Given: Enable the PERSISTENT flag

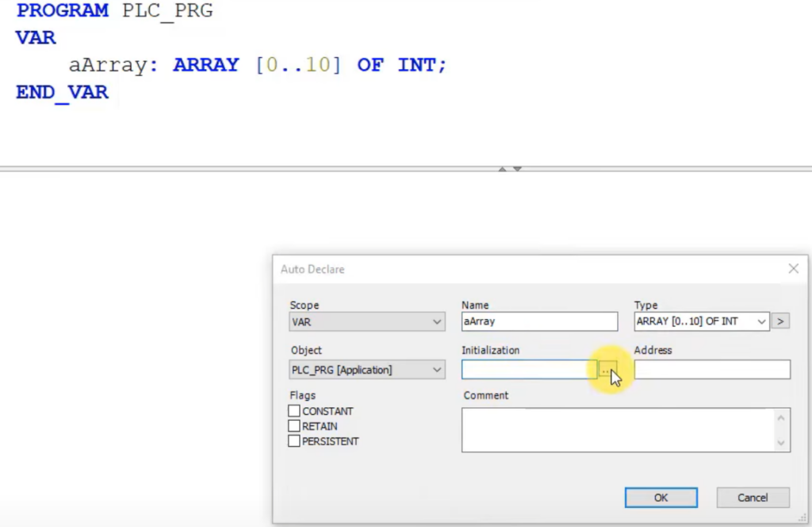Looking at the screenshot, I should (294, 440).
